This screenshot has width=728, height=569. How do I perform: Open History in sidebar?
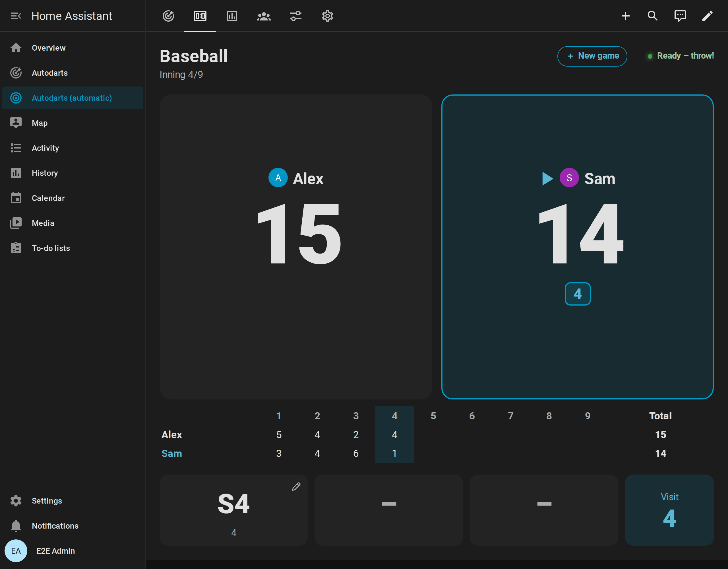[73, 173]
